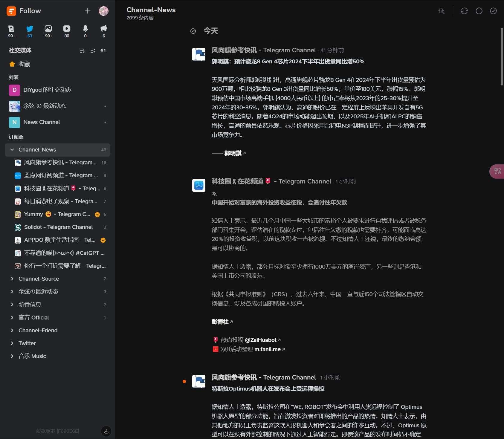Toggle show unread only entries

(x=479, y=11)
